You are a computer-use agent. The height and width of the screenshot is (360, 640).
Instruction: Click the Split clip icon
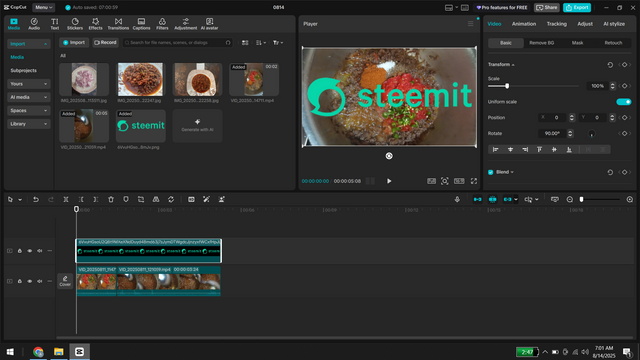tap(66, 199)
